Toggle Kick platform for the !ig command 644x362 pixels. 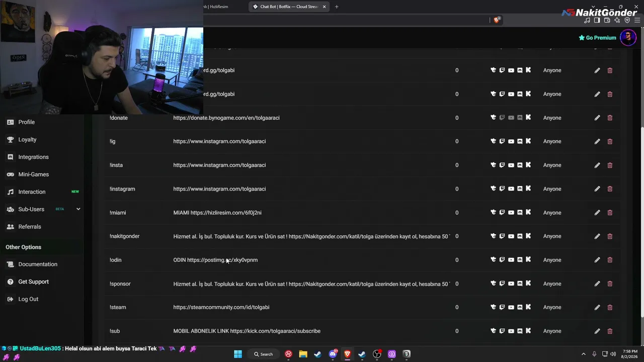click(x=528, y=141)
